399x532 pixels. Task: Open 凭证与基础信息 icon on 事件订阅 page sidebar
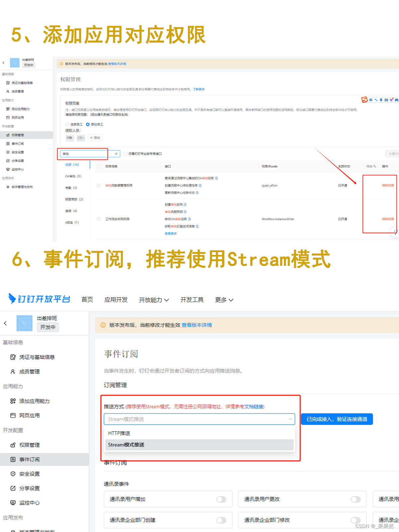pos(13,357)
